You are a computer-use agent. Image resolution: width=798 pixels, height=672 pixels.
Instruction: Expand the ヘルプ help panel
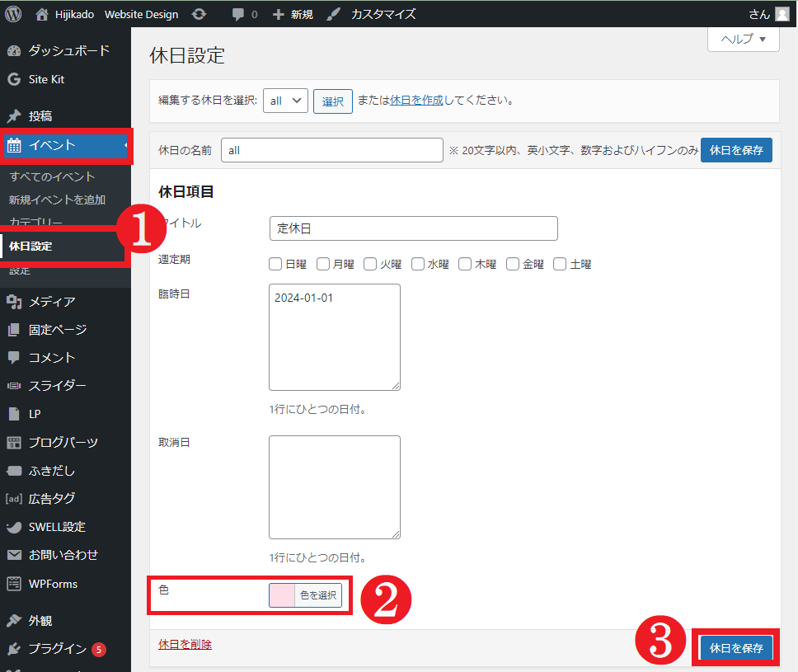point(743,39)
